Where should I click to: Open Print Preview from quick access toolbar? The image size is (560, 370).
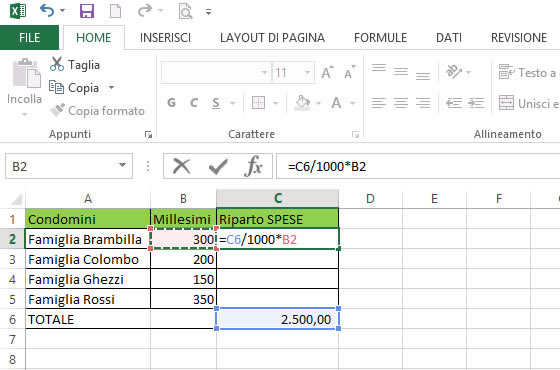[x=185, y=11]
